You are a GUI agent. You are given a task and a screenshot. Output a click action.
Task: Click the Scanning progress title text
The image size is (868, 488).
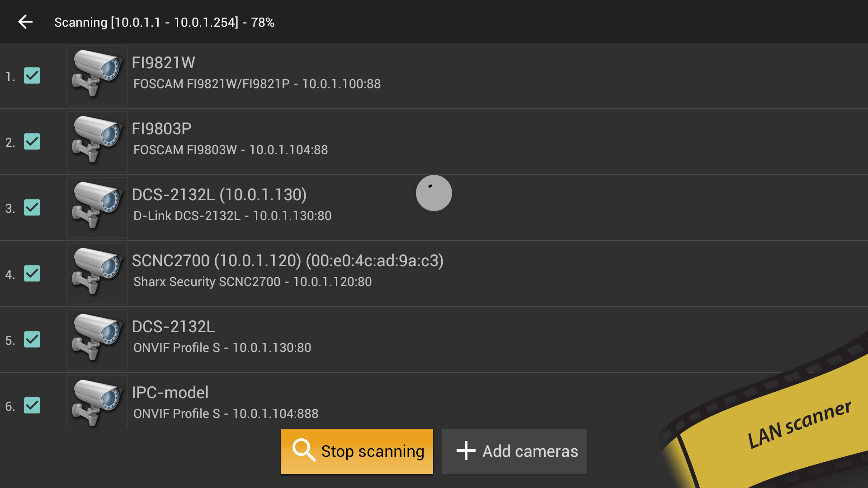pyautogui.click(x=164, y=22)
